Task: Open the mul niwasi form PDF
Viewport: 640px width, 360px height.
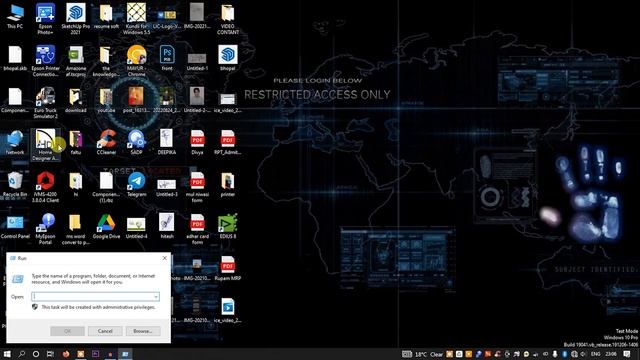Action: pos(197,187)
